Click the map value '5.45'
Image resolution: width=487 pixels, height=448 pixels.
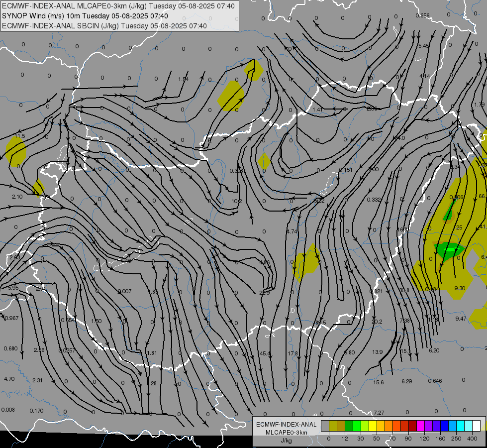[x=424, y=46]
